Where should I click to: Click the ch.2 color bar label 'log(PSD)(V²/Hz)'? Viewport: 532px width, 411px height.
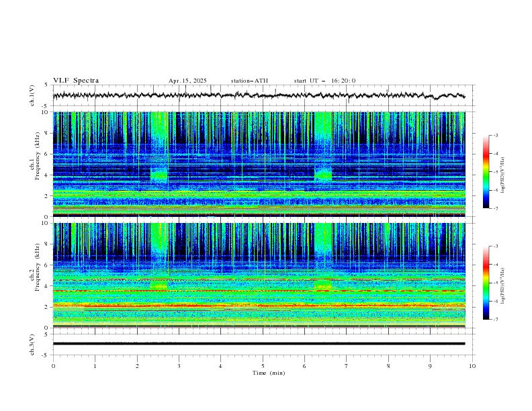pyautogui.click(x=502, y=286)
